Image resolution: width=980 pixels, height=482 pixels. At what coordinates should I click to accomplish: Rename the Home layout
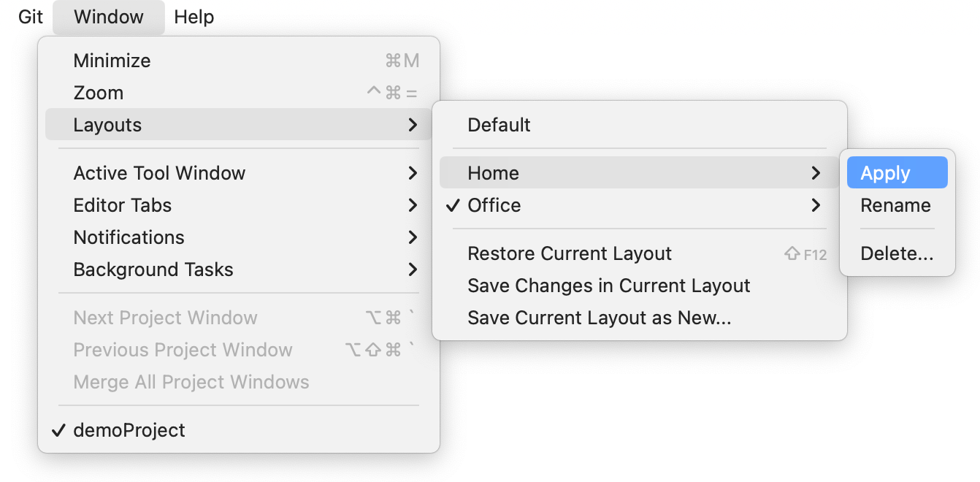click(895, 205)
